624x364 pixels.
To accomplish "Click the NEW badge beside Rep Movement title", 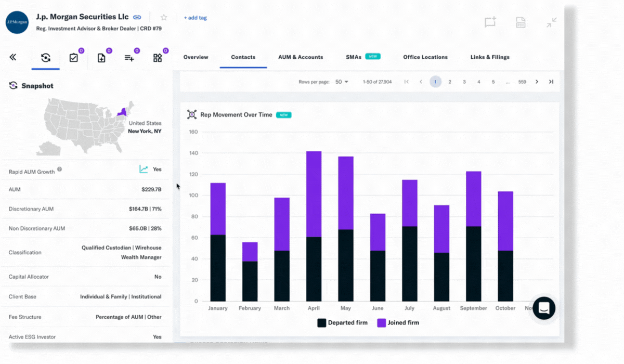I will (284, 115).
